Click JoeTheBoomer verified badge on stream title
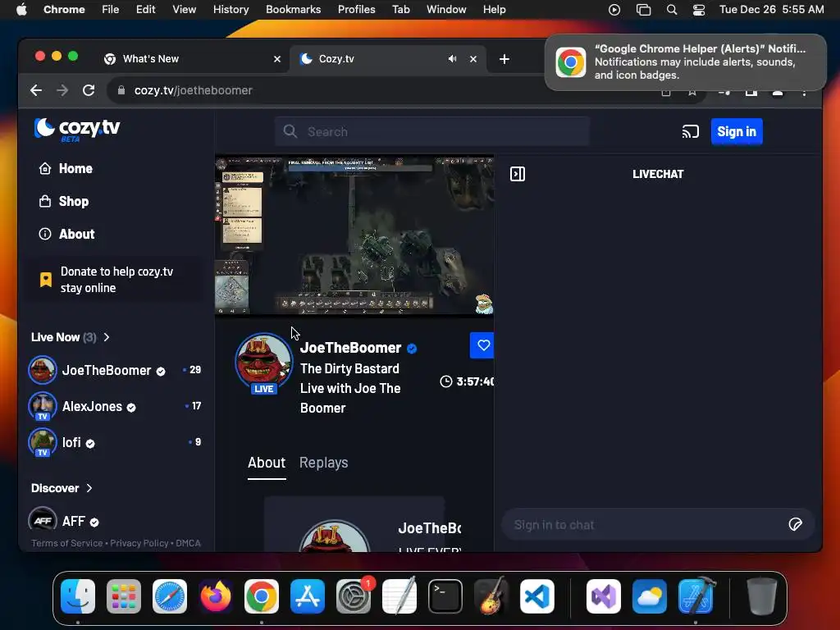The height and width of the screenshot is (630, 840). 412,349
